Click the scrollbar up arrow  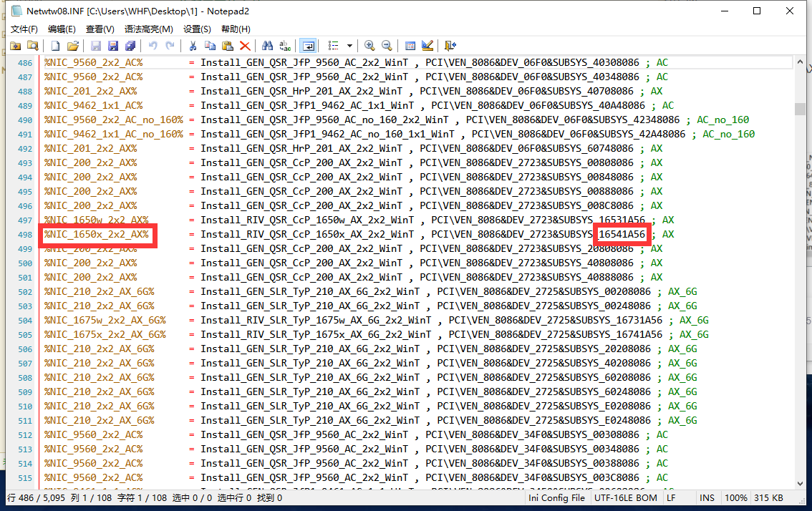pyautogui.click(x=800, y=62)
